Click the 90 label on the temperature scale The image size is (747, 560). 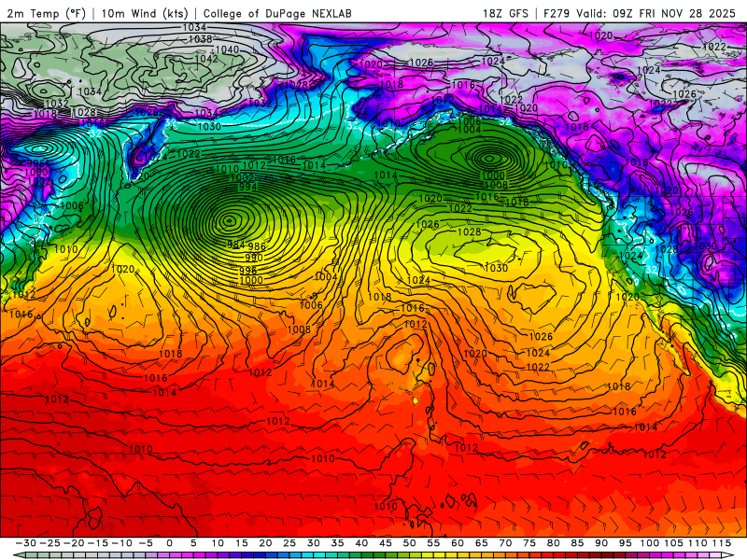[x=601, y=543]
